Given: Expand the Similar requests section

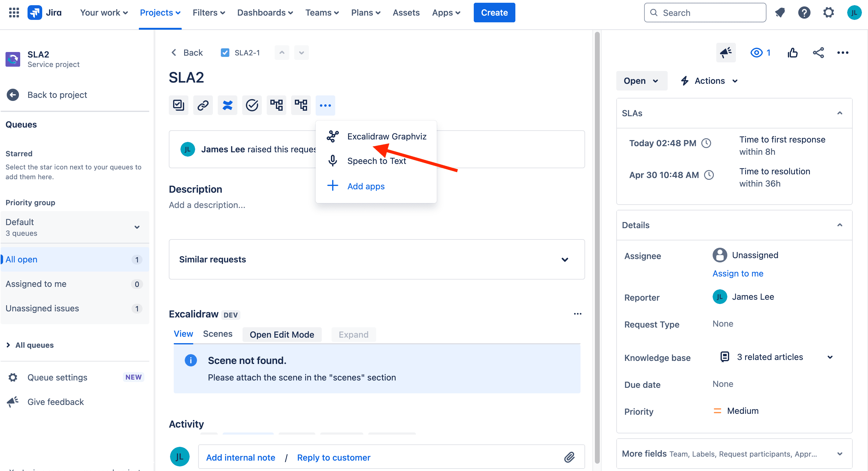Looking at the screenshot, I should (565, 259).
